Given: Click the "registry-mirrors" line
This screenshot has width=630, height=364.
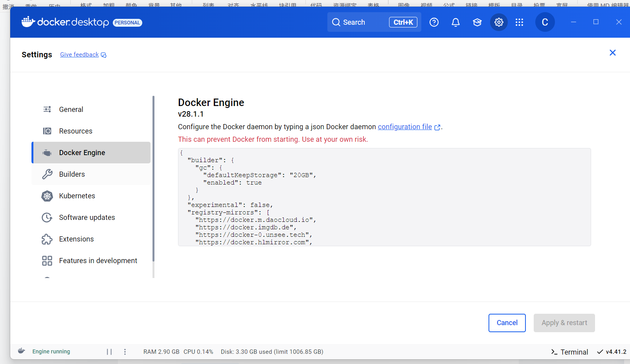Looking at the screenshot, I should 228,212.
